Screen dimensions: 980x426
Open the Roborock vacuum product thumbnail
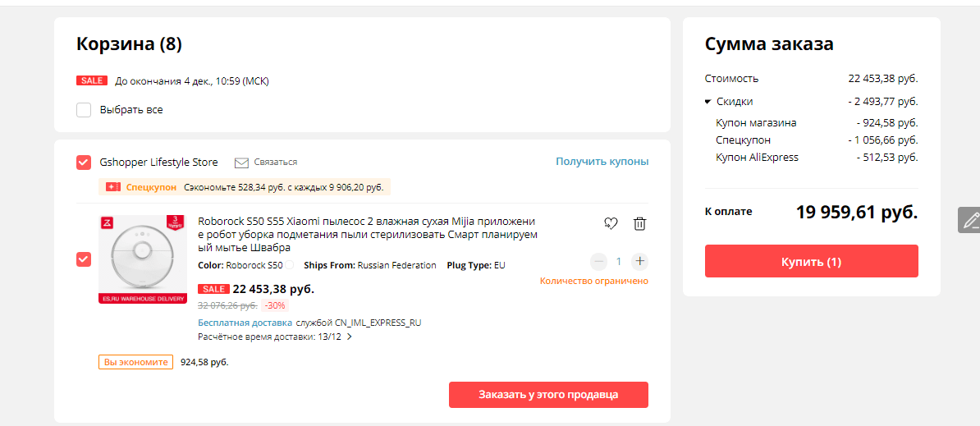click(x=143, y=259)
